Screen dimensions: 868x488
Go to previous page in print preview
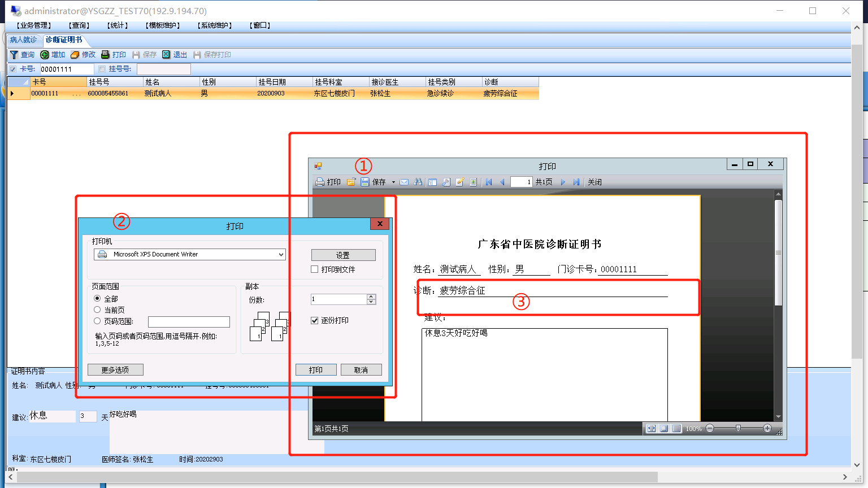tap(502, 182)
